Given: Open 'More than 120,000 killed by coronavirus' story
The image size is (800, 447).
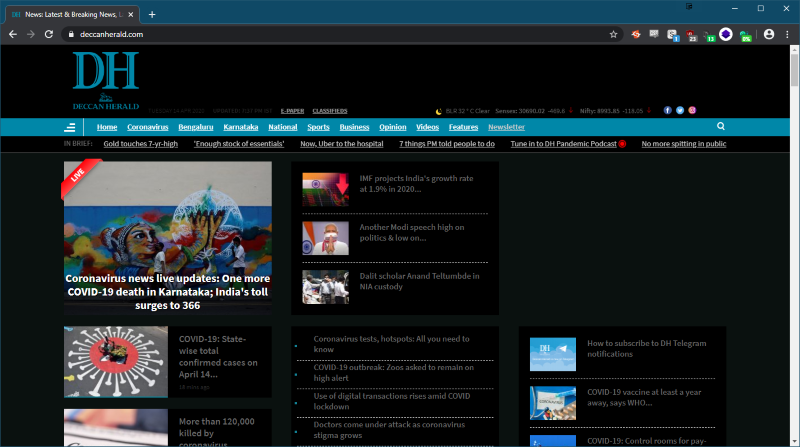Looking at the screenshot, I should point(216,433).
